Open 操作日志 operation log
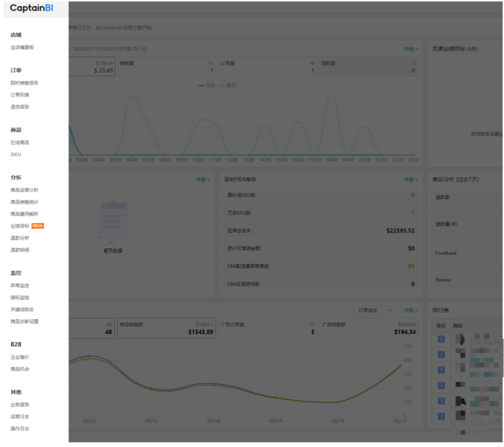The image size is (504, 447). tap(20, 428)
